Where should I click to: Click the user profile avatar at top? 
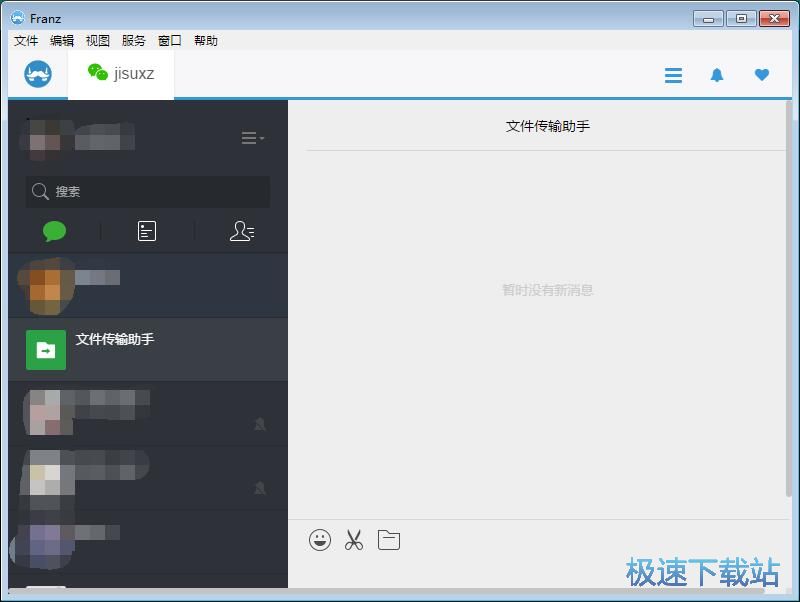tap(45, 138)
